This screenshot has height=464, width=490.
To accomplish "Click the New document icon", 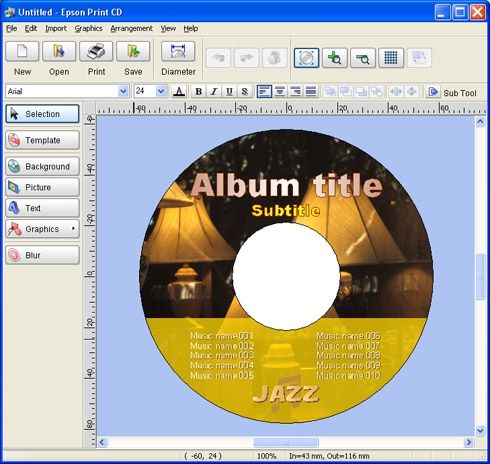I will [22, 51].
